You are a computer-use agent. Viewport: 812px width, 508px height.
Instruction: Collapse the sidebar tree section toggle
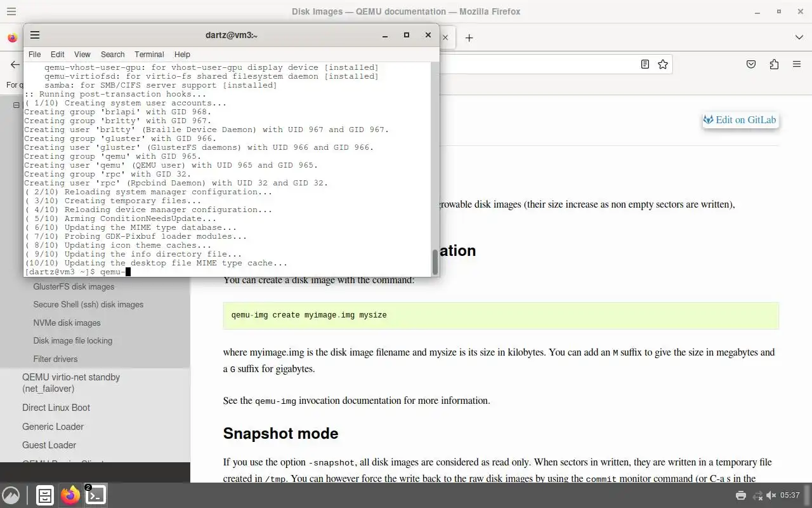click(x=17, y=105)
